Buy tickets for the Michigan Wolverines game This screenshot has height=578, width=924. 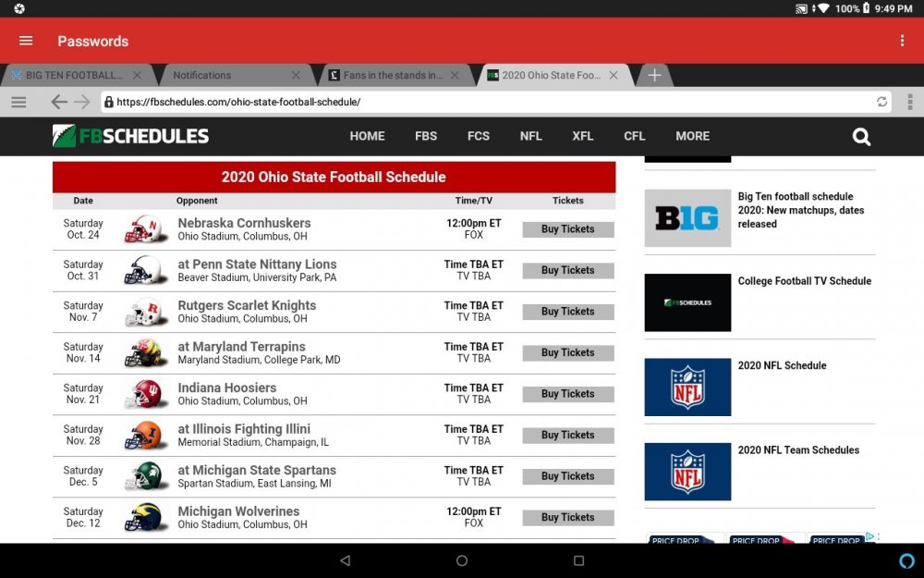[568, 518]
